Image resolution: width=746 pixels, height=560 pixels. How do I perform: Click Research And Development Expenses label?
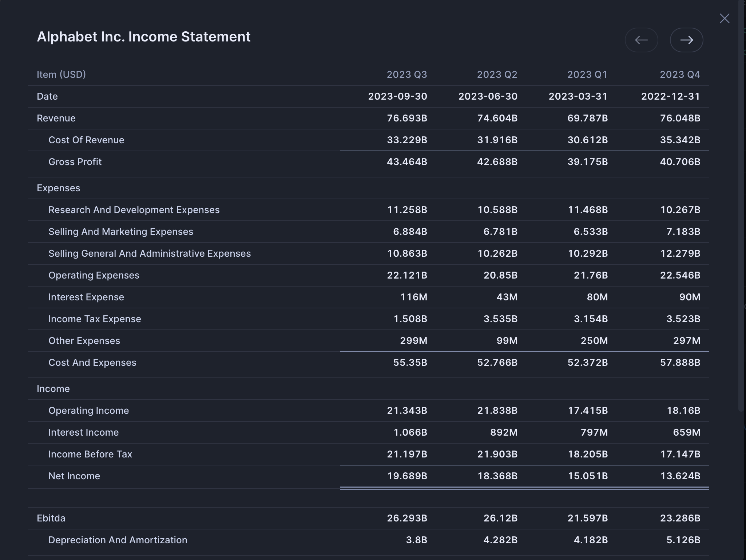point(134,210)
